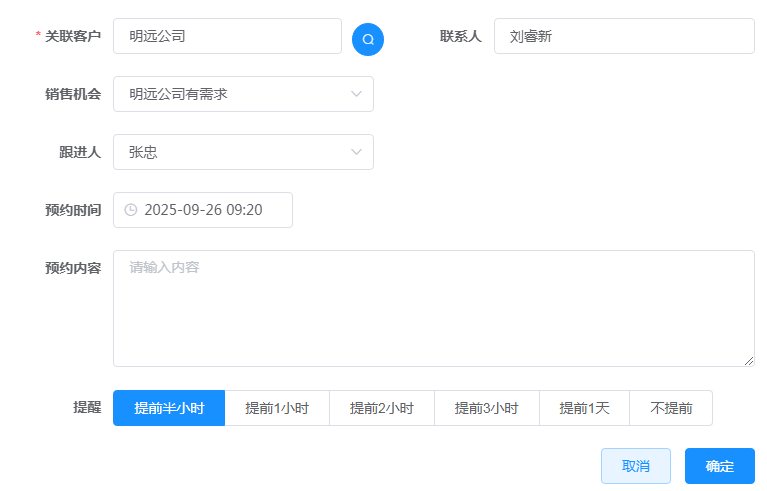This screenshot has height=491, width=767.
Task: Choose the 提前3小时 reminder option
Action: [486, 408]
